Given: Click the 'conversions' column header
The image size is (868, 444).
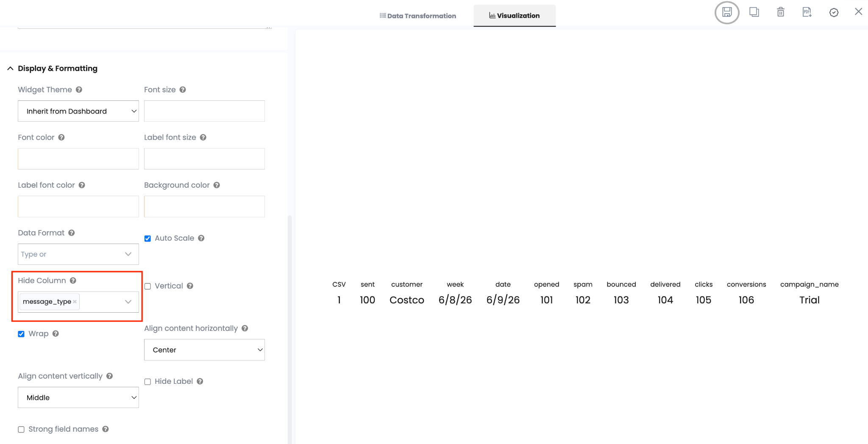Looking at the screenshot, I should pos(746,284).
